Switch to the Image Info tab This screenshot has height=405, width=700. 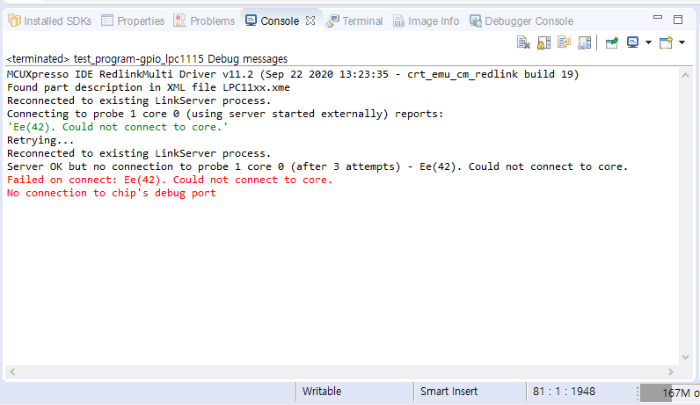pos(426,21)
